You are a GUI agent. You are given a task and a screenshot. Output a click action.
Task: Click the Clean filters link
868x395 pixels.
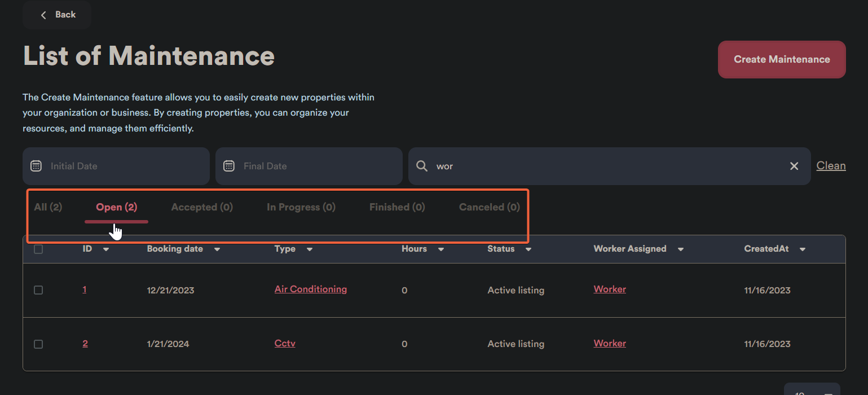(x=831, y=166)
